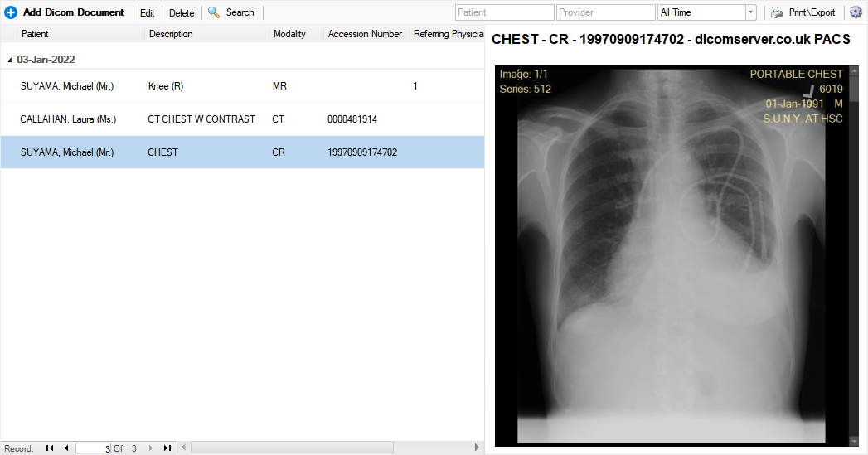Viewport: 868px width, 455px height.
Task: Click the Add Dicom Document plus icon
Action: click(11, 12)
